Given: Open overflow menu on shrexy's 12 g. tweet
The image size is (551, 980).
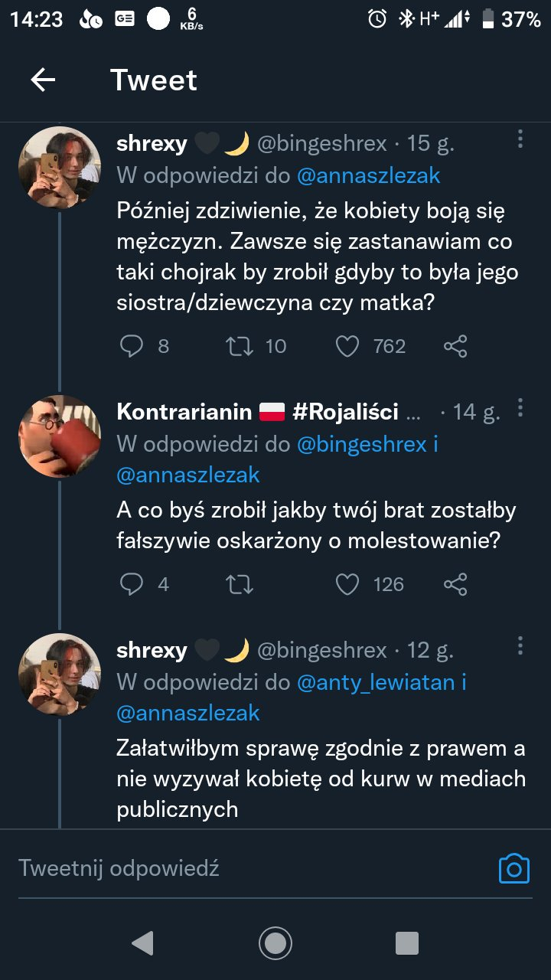Looking at the screenshot, I should [x=520, y=645].
